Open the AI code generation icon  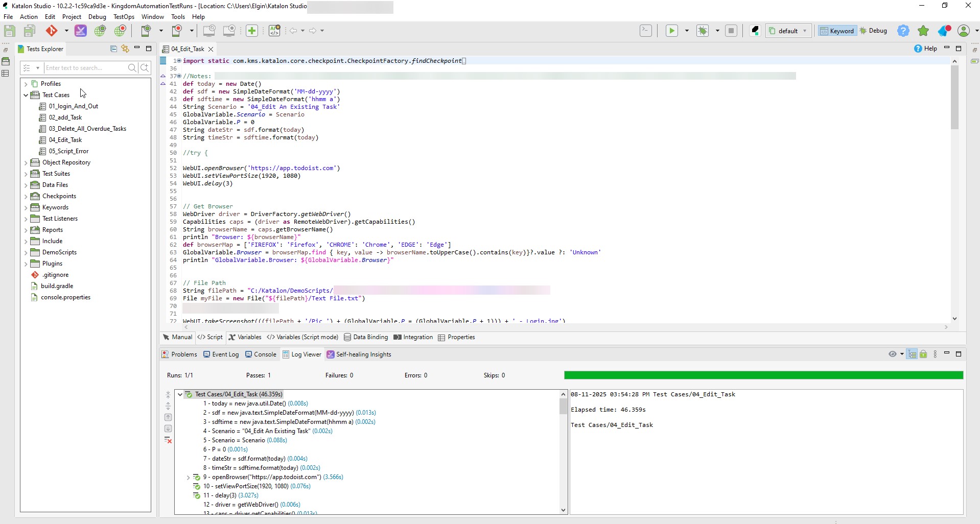(275, 31)
